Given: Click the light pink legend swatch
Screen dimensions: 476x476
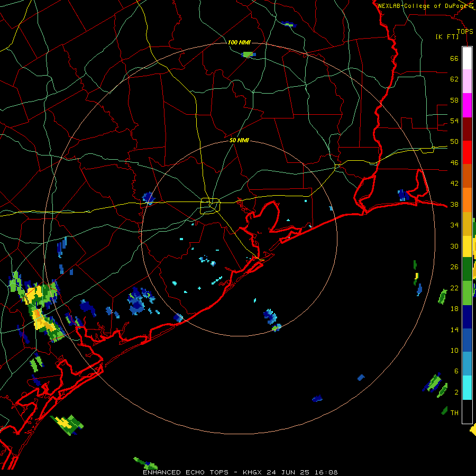Looking at the screenshot, I should 467,81.
